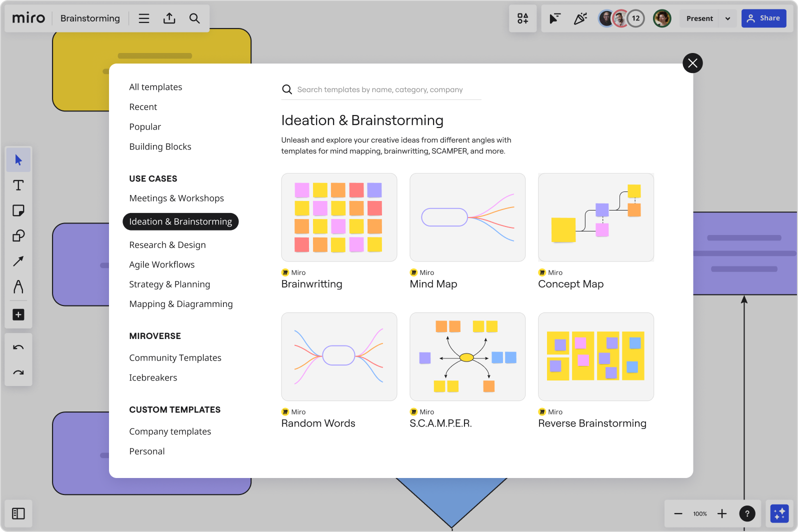This screenshot has width=798, height=532.
Task: Expand the Present dropdown arrow
Action: click(x=727, y=18)
